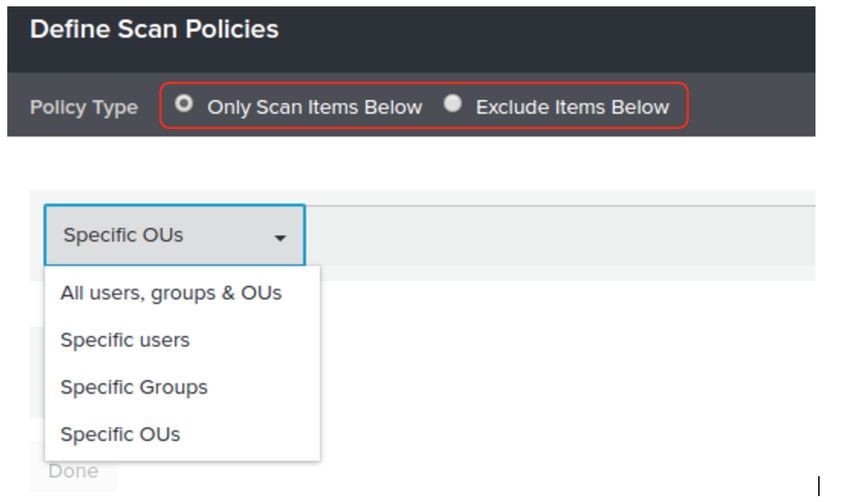850x502 pixels.
Task: Click the dropdown caret arrow beside Specific OUs
Action: point(280,237)
